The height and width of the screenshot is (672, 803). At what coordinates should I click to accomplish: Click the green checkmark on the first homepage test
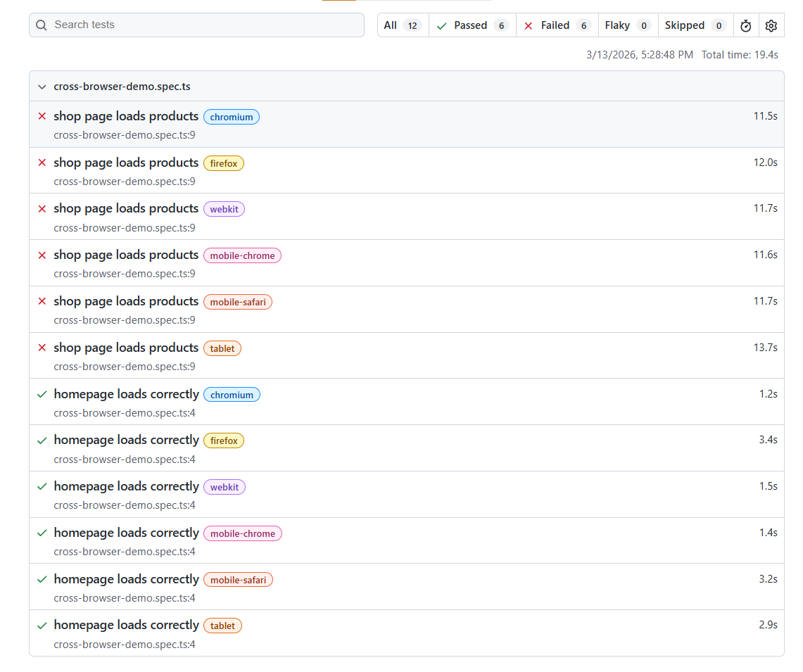[42, 394]
